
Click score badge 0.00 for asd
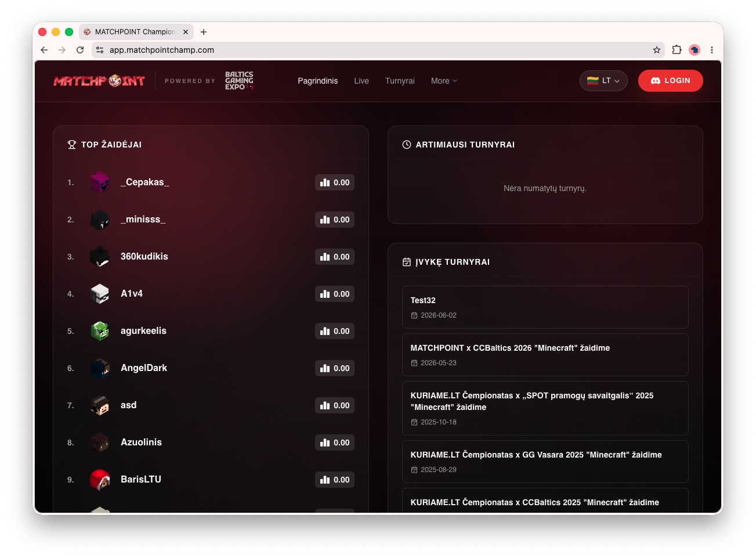pos(335,405)
